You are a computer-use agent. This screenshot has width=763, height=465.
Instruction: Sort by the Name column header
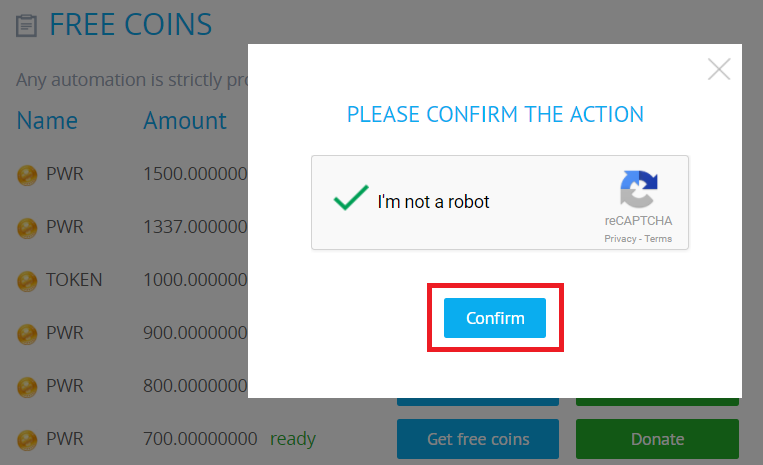(x=47, y=121)
